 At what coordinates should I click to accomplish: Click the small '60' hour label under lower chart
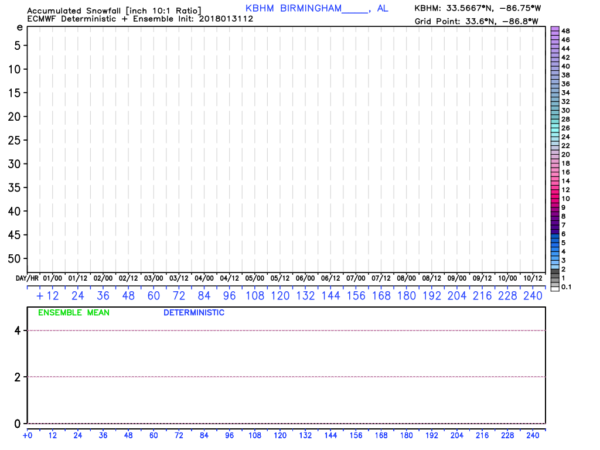coord(153,435)
